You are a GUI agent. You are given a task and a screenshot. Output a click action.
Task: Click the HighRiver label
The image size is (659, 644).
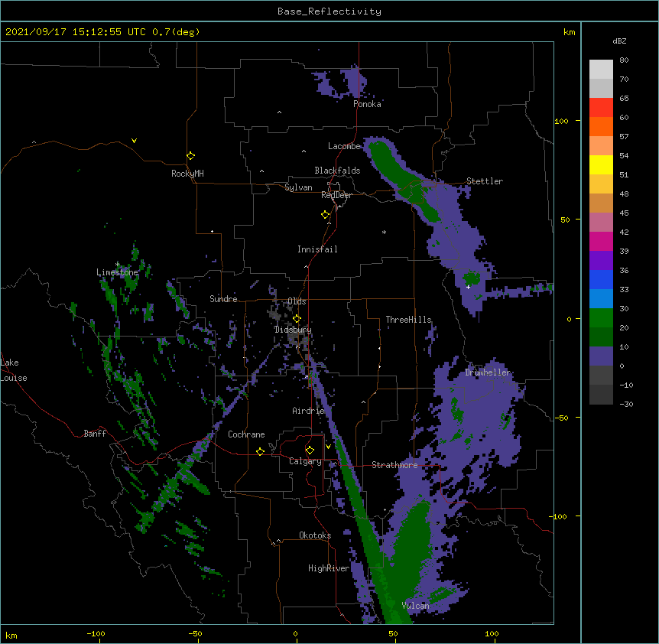click(329, 568)
